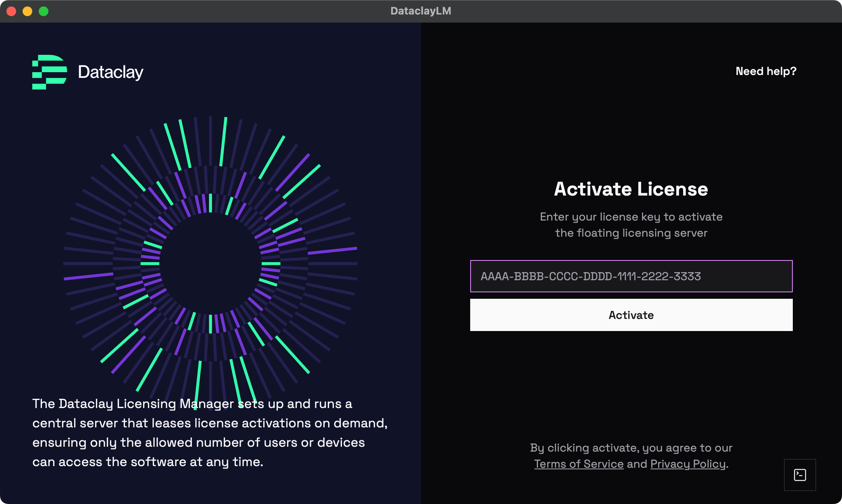The height and width of the screenshot is (504, 842).
Task: Open the Need help? link
Action: pyautogui.click(x=766, y=71)
